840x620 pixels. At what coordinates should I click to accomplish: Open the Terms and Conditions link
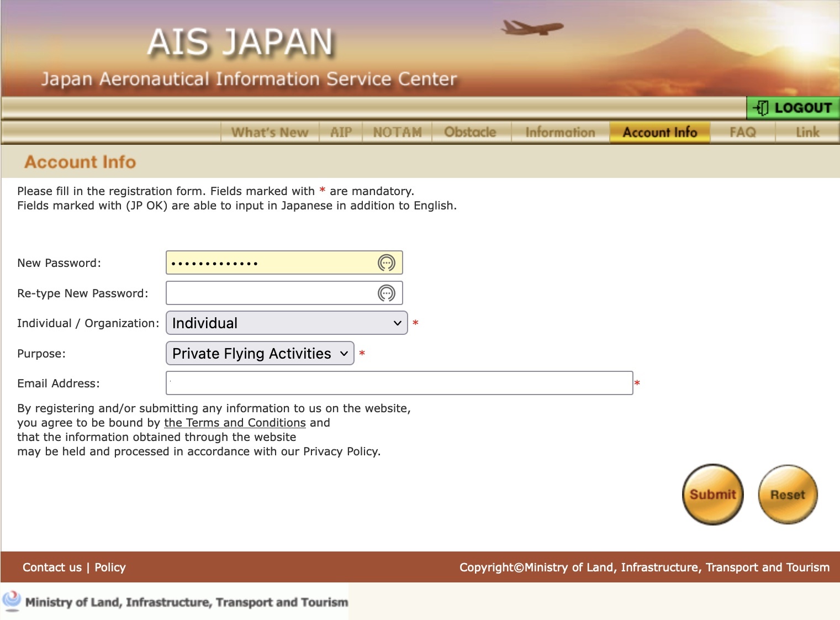[x=235, y=423]
